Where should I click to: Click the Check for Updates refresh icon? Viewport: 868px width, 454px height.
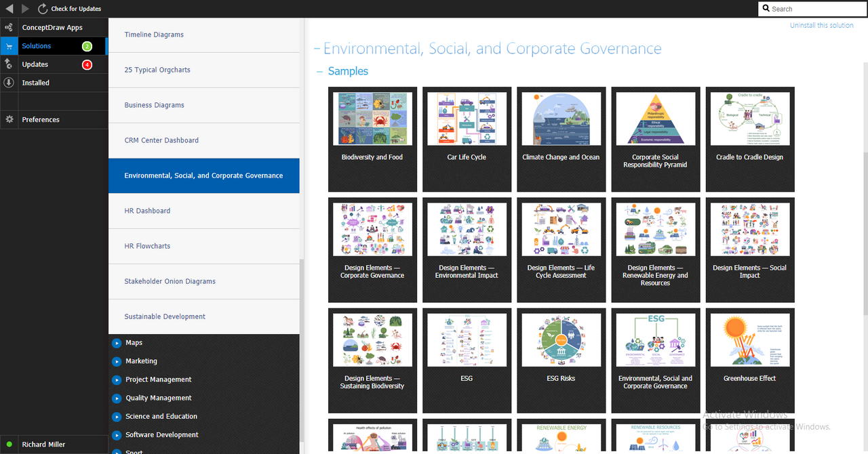click(x=43, y=9)
